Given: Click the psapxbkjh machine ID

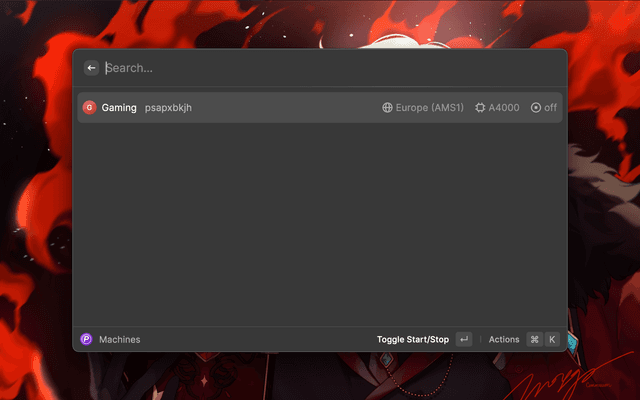Looking at the screenshot, I should 168,107.
